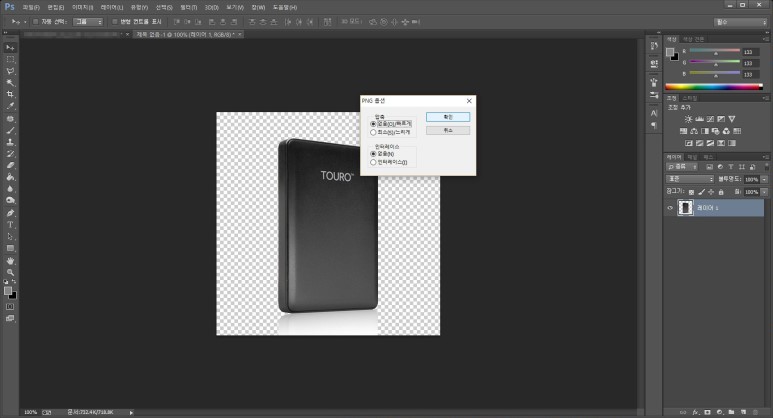773x418 pixels.
Task: Select the Path Selection tool
Action: (10, 237)
